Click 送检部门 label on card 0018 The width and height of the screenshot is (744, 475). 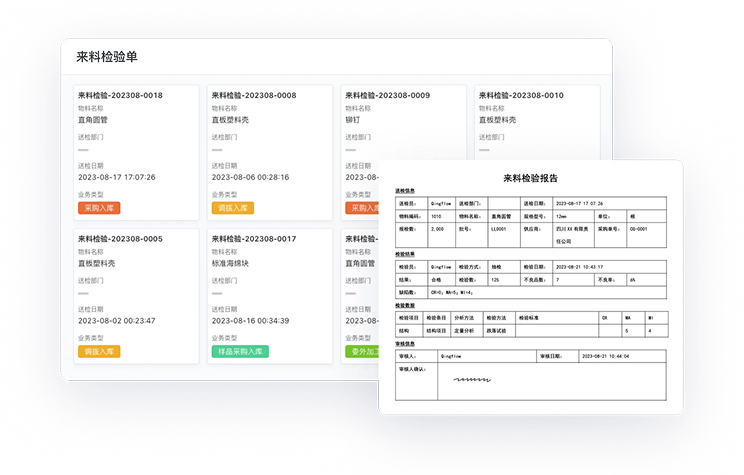point(91,137)
